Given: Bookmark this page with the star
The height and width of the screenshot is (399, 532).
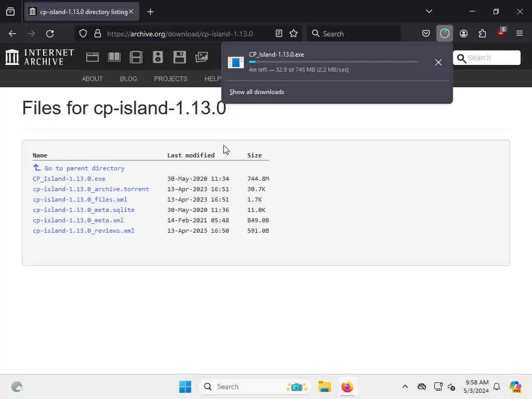Looking at the screenshot, I should (x=294, y=34).
